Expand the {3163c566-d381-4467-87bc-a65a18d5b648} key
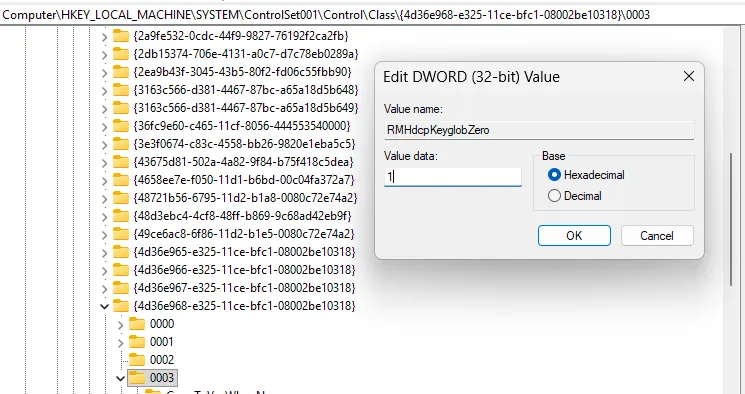The image size is (745, 394). click(105, 90)
